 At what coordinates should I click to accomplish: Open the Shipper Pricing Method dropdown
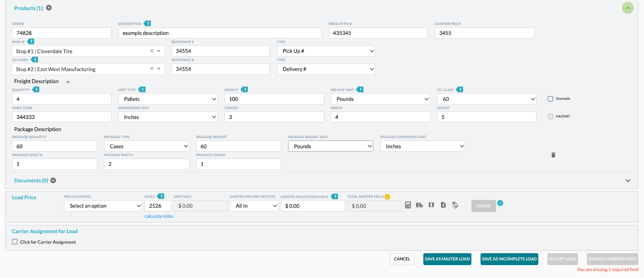click(x=254, y=206)
